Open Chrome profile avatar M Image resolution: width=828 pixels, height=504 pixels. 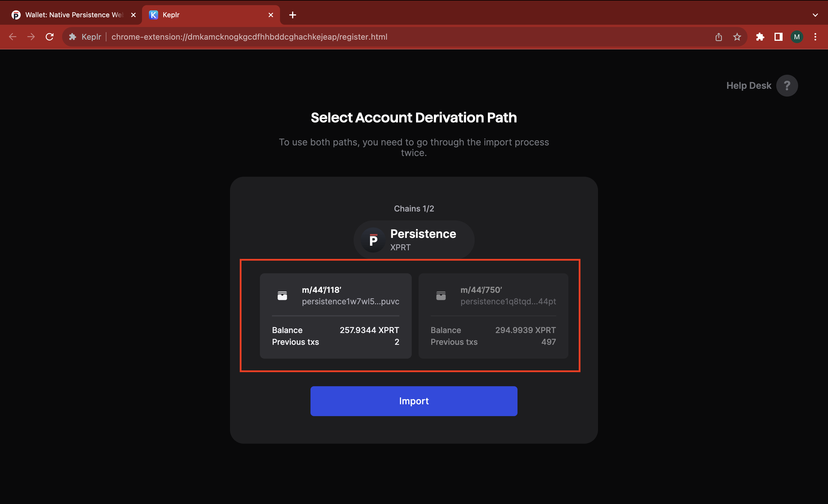[x=797, y=37]
